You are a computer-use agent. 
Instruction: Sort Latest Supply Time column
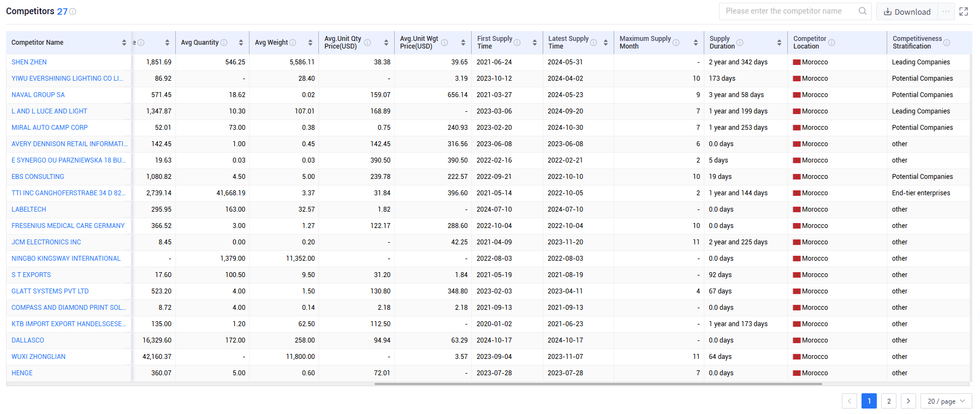tap(605, 43)
